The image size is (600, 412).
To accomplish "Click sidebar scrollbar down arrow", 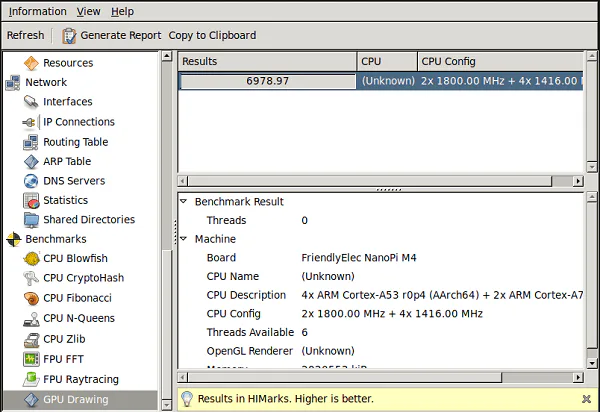I will (x=166, y=405).
